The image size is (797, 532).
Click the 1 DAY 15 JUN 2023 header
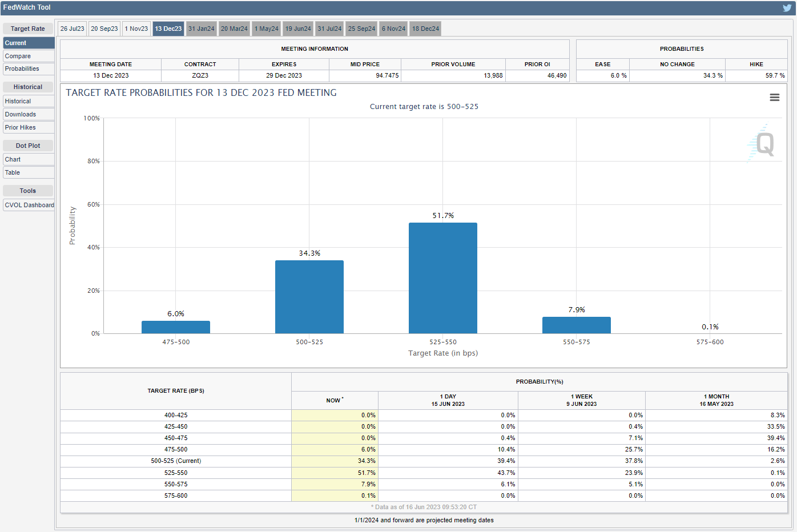coord(448,400)
